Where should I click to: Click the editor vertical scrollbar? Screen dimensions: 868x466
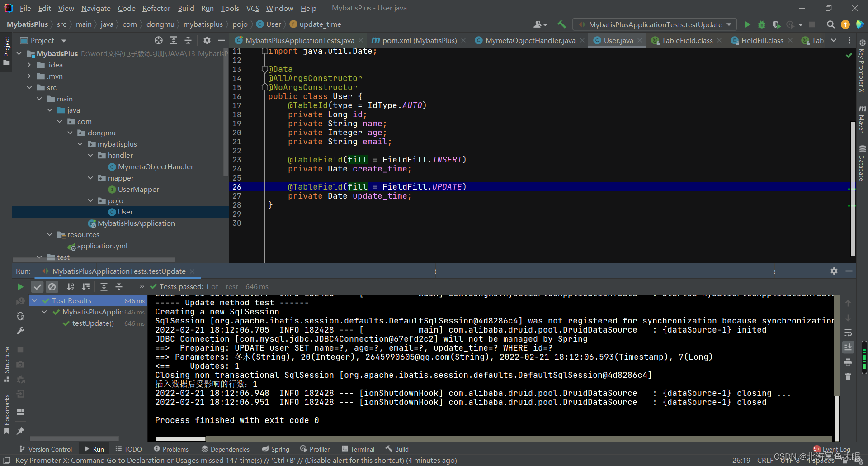coord(853,188)
